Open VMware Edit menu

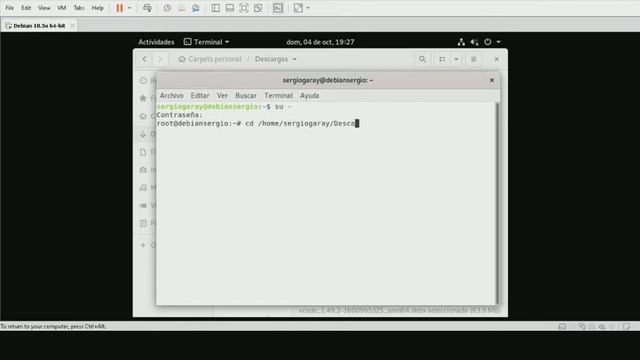26,8
